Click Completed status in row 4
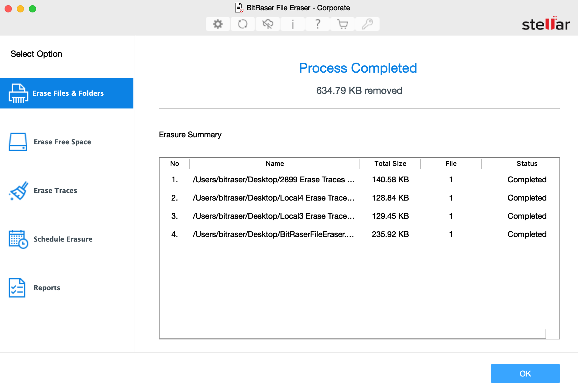Viewport: 578px width, 392px height. point(527,234)
